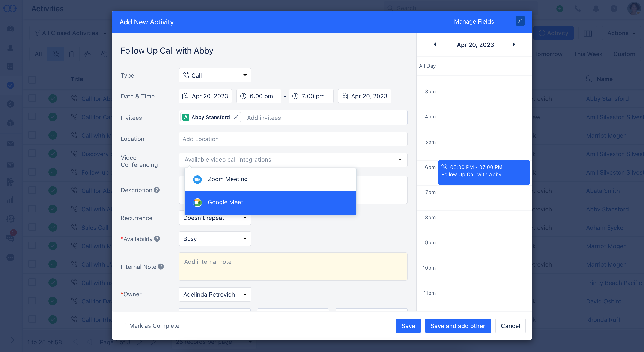The image size is (644, 352).
Task: Open the reports bar chart icon in sidebar
Action: 10,200
